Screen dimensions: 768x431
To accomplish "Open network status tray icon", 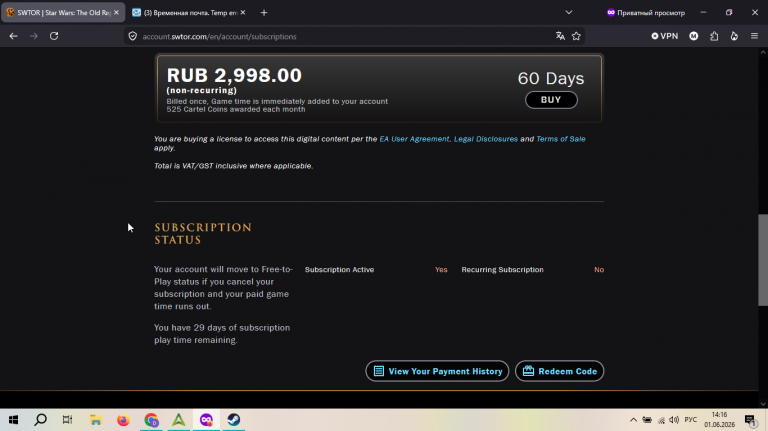I will (661, 420).
